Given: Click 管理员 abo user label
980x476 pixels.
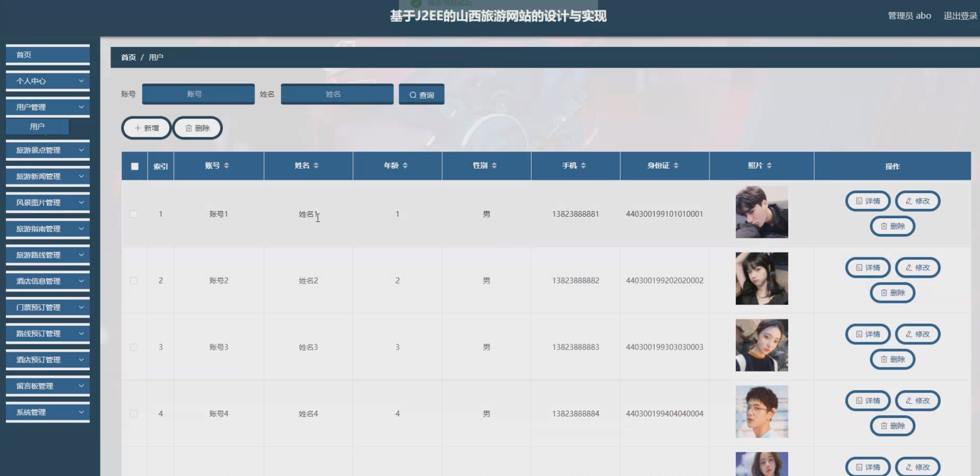Looking at the screenshot, I should click(909, 16).
